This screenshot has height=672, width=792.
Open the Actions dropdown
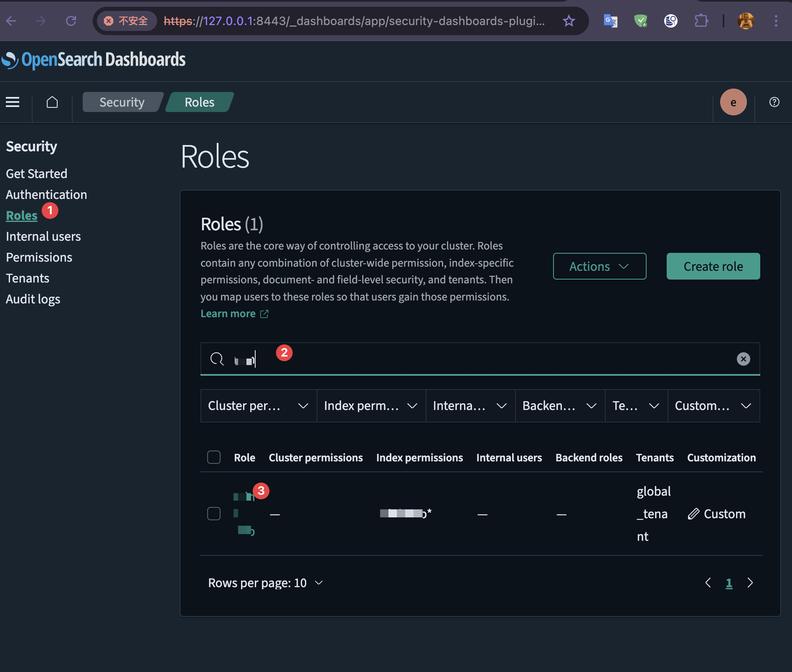(599, 266)
